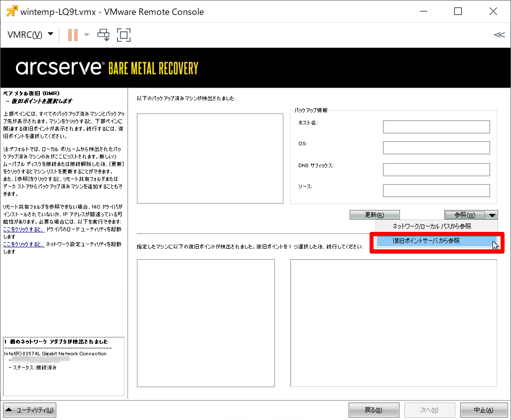Screen dimensions: 511x420
Task: Pause the virtual machine with the orange pause icon
Action: tap(73, 35)
